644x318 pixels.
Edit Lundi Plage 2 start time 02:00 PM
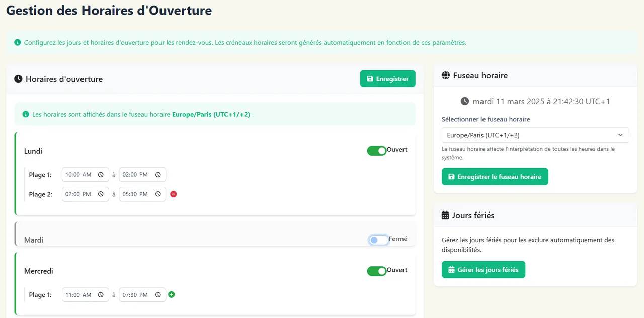coord(86,194)
